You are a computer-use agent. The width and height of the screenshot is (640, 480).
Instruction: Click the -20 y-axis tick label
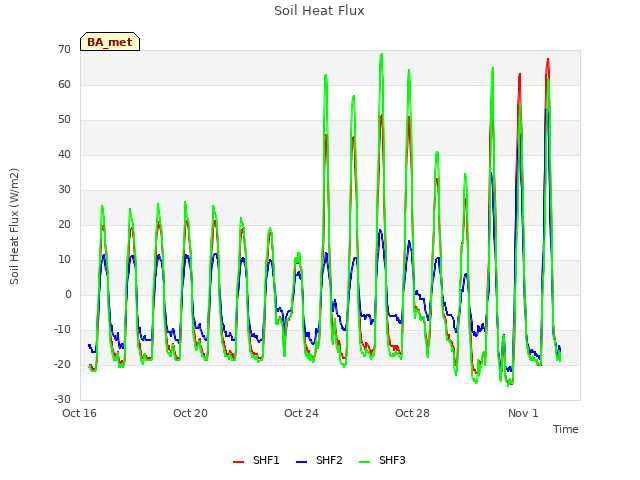coord(63,364)
